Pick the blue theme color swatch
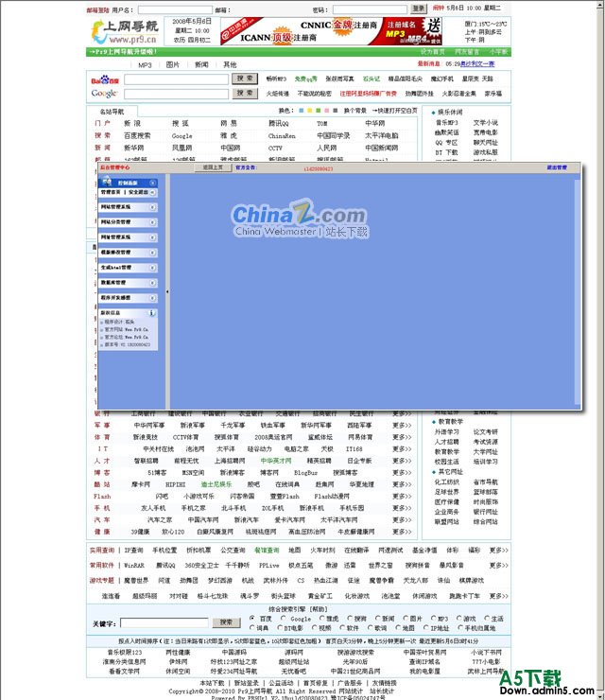 (302, 111)
